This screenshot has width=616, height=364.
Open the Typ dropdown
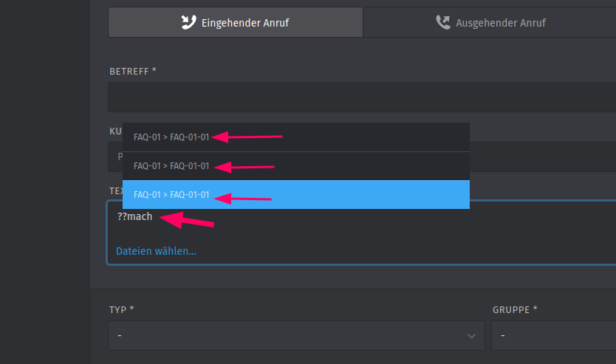click(296, 336)
